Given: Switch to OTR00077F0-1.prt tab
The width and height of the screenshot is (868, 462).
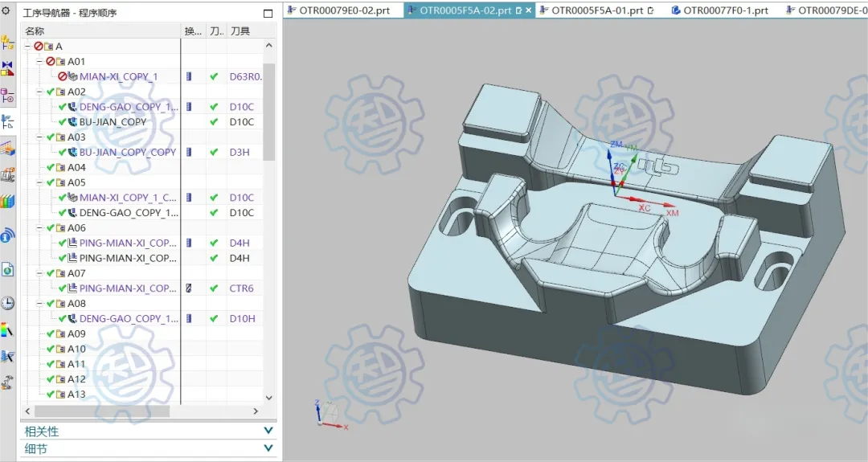Looking at the screenshot, I should (x=719, y=10).
